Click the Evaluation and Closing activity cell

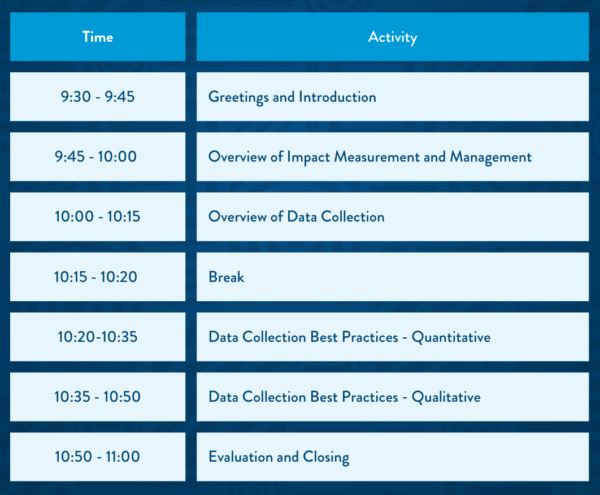coord(393,457)
